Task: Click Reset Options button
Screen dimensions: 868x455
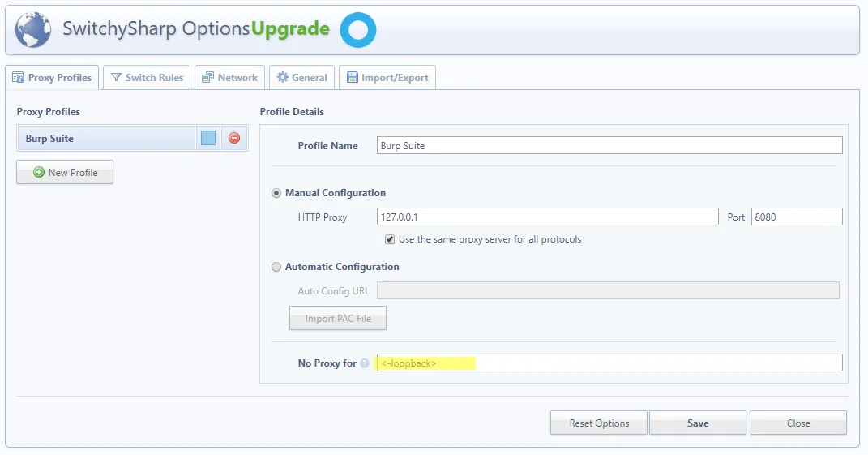Action: tap(599, 423)
